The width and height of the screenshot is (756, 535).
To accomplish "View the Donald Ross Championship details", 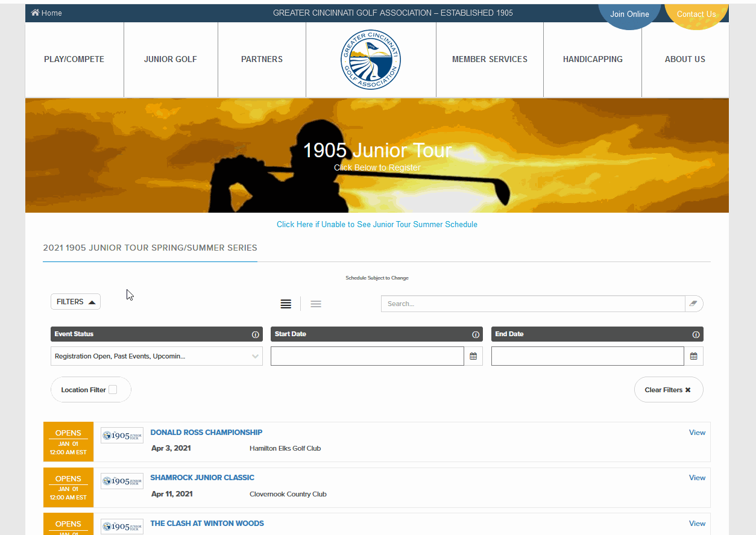I will click(x=697, y=432).
